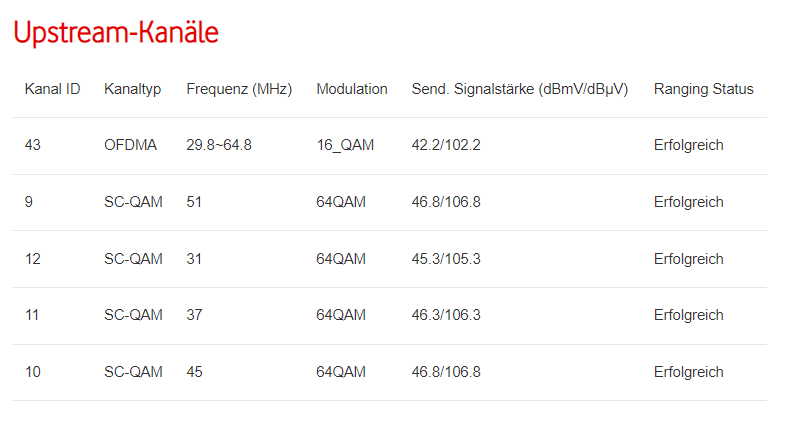Click the Ranging Status column header
This screenshot has width=794, height=421.
point(703,89)
